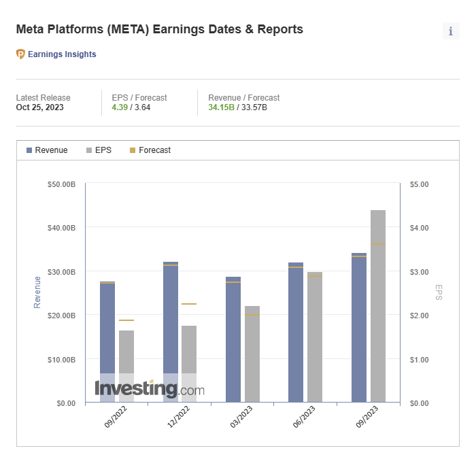Viewport: 476px width, 459px height.
Task: Click the vertical EPS axis title
Action: pos(439,292)
